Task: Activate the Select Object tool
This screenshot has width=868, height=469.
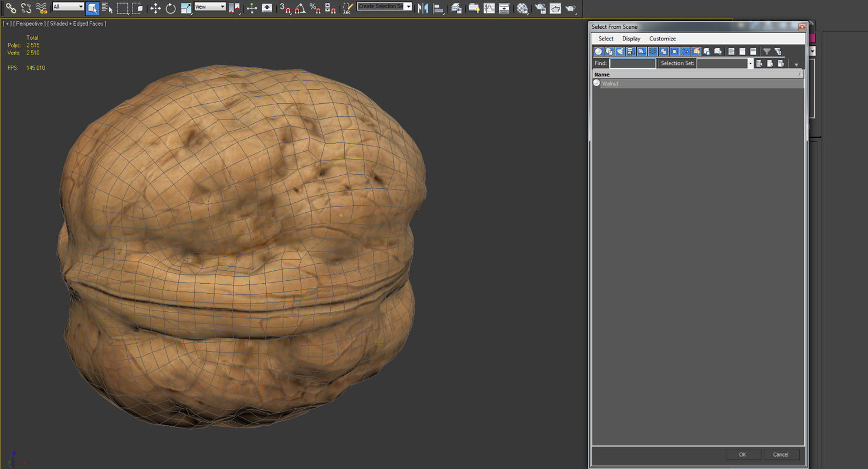Action: tap(92, 8)
